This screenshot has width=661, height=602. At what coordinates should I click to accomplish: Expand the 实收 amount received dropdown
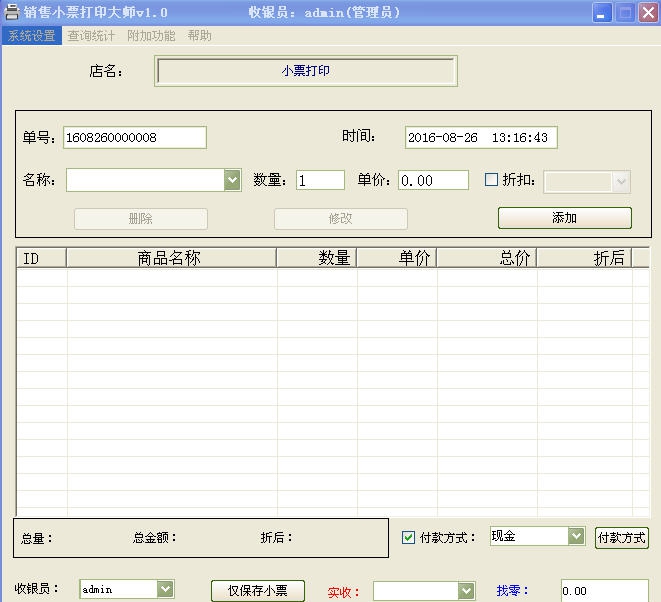[x=466, y=591]
